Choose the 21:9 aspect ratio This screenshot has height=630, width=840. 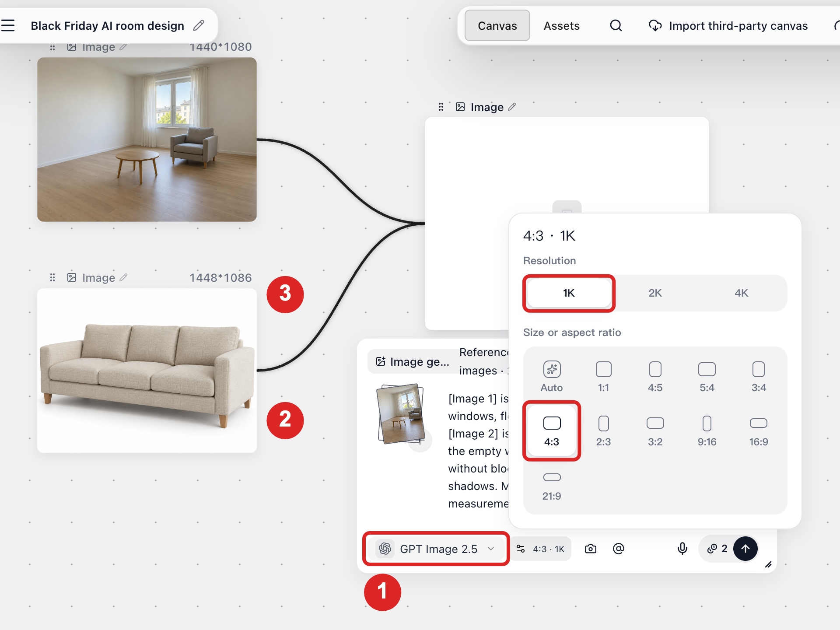coord(552,486)
